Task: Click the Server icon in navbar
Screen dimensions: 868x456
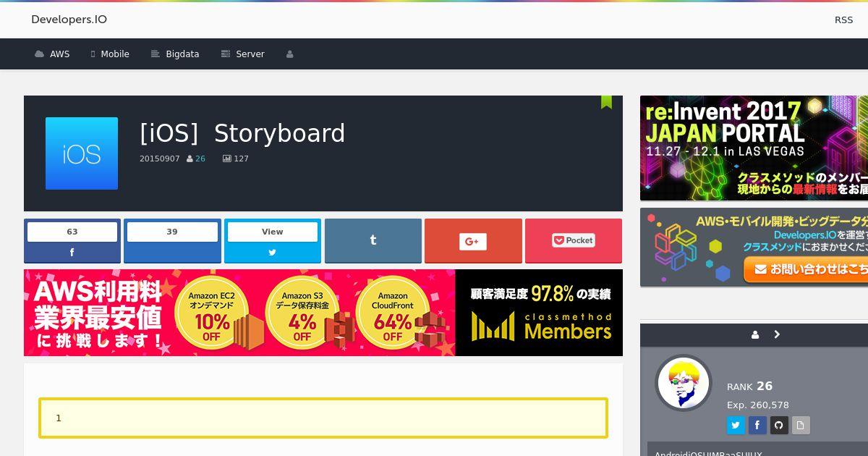Action: (226, 54)
